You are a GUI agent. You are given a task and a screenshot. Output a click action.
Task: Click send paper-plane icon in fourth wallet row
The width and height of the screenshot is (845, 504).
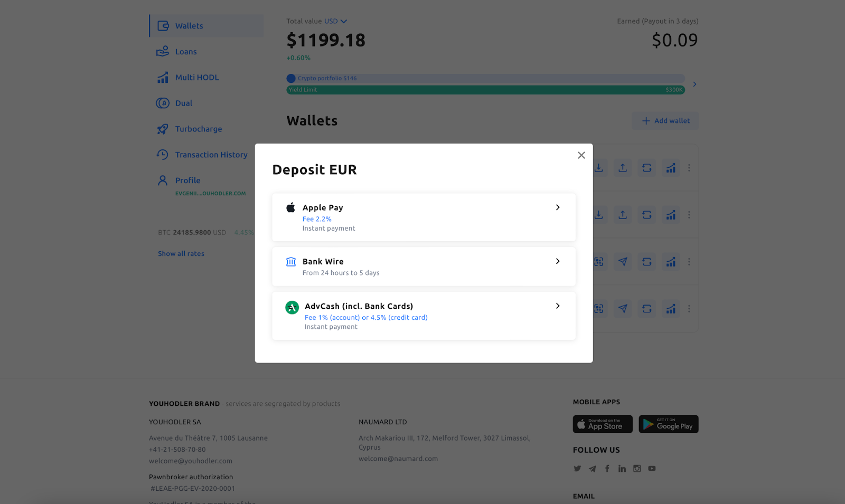(x=623, y=309)
